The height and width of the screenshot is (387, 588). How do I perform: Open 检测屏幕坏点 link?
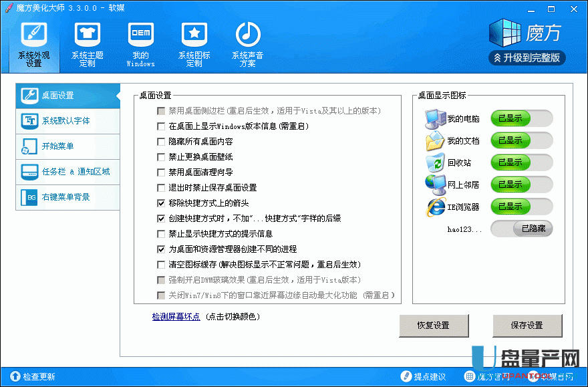click(x=176, y=317)
